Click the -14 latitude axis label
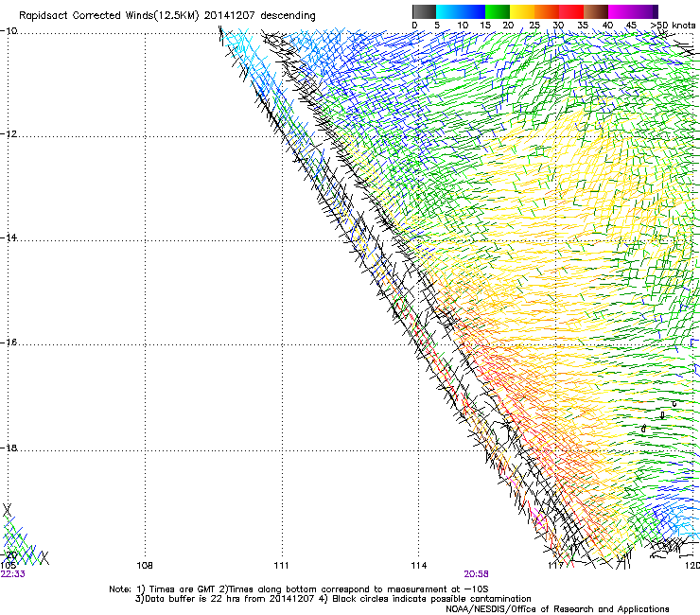Image resolution: width=700 pixels, height=615 pixels. (9, 238)
